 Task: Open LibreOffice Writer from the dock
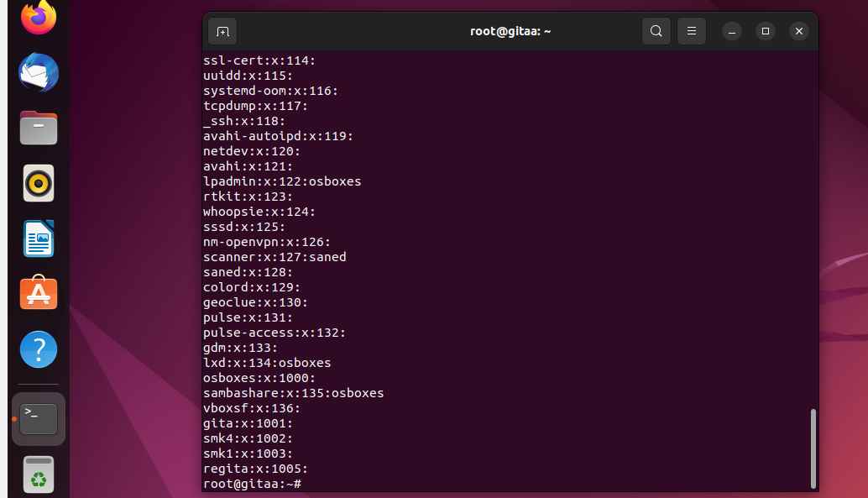point(39,239)
